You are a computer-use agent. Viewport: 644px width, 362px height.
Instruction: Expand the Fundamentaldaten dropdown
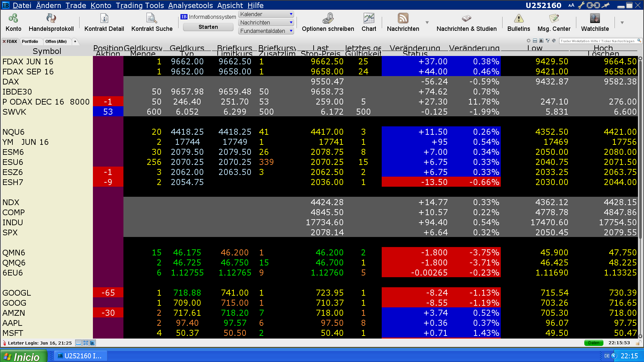pyautogui.click(x=291, y=31)
